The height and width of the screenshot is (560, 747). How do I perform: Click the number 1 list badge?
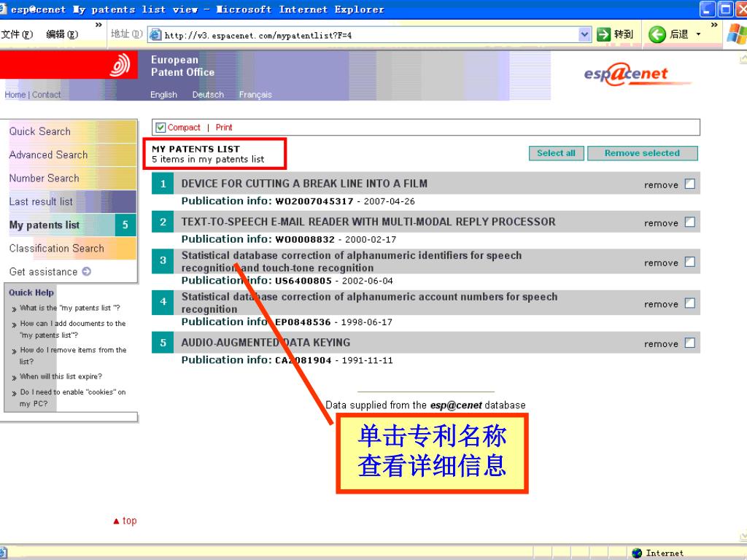coord(163,184)
